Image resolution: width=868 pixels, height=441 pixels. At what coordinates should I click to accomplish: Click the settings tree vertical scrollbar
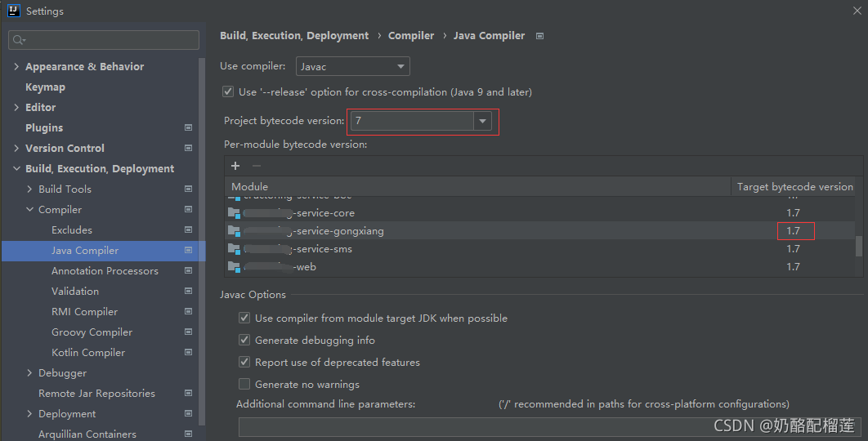tap(202, 241)
